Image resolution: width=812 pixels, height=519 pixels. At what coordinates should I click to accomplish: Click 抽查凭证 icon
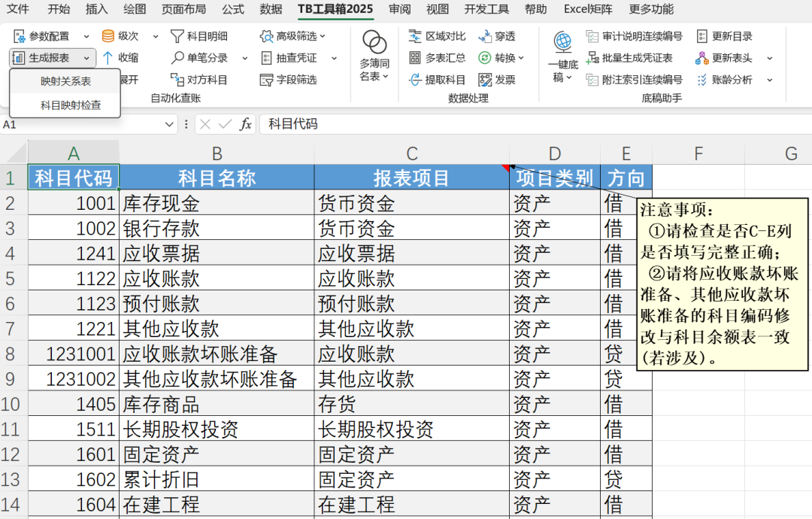tap(266, 58)
